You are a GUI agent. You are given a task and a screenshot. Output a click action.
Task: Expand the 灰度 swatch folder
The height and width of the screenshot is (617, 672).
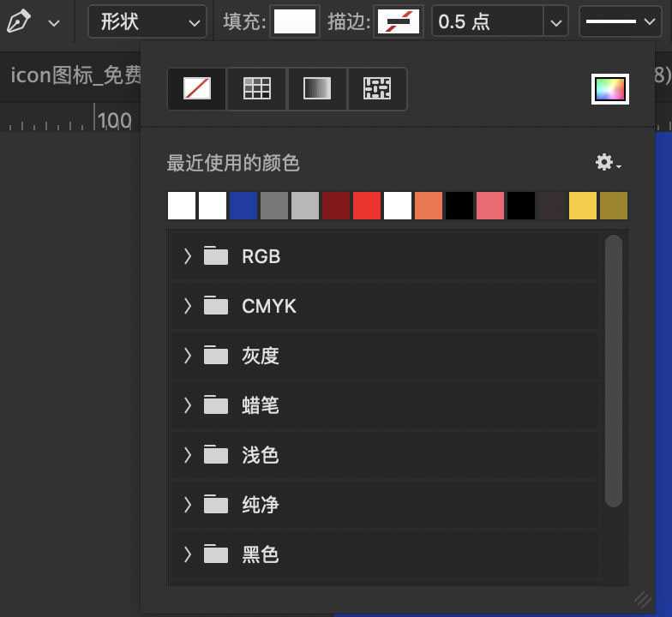point(188,356)
